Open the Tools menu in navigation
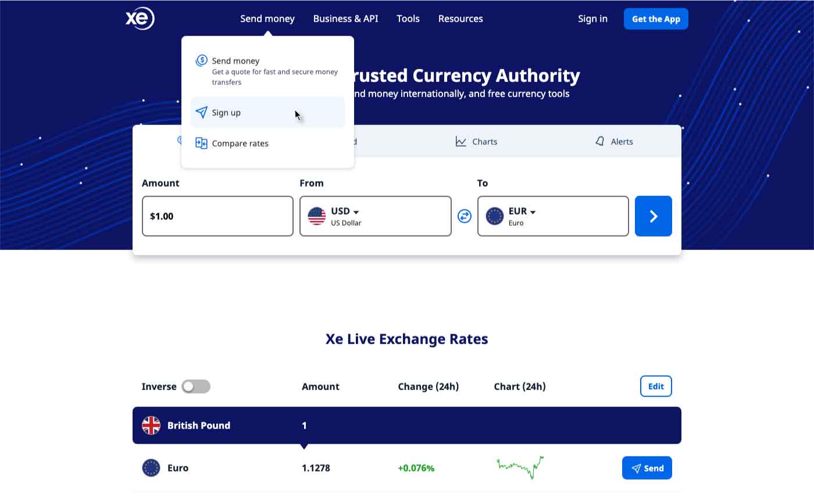This screenshot has height=504, width=814. click(x=408, y=19)
